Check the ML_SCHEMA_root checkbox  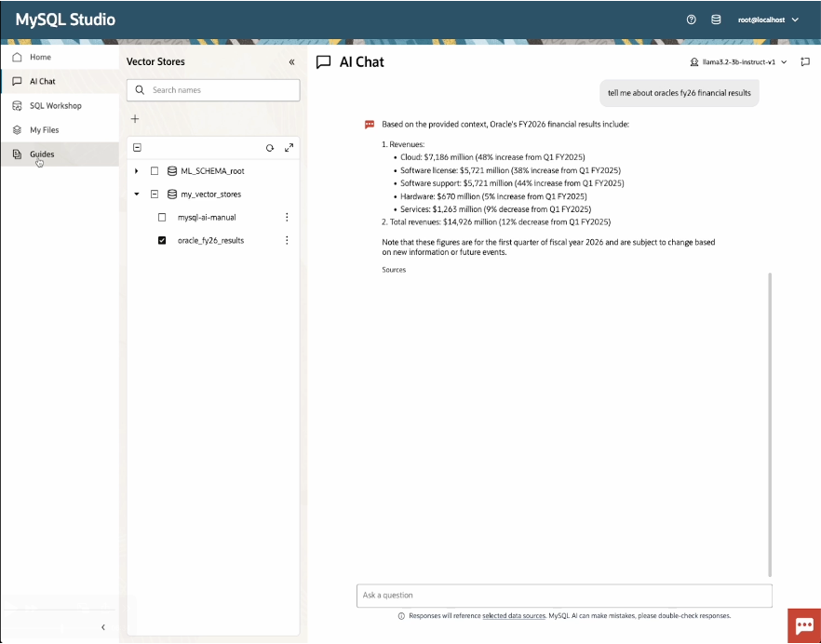155,171
